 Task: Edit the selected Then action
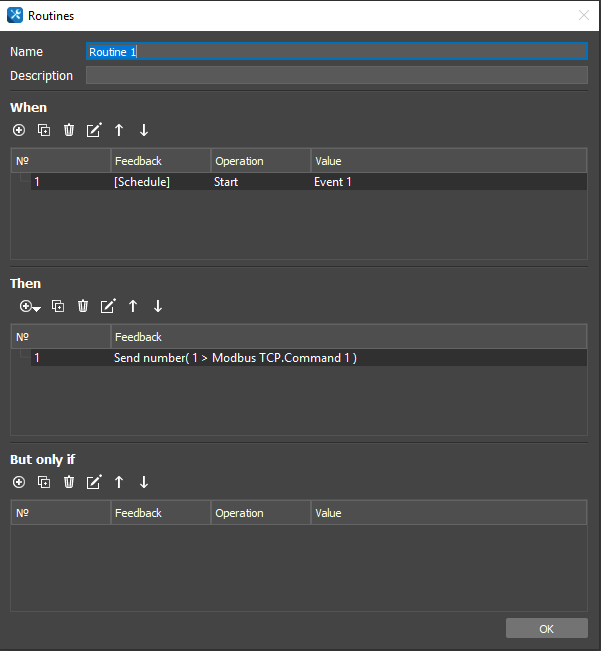click(108, 306)
